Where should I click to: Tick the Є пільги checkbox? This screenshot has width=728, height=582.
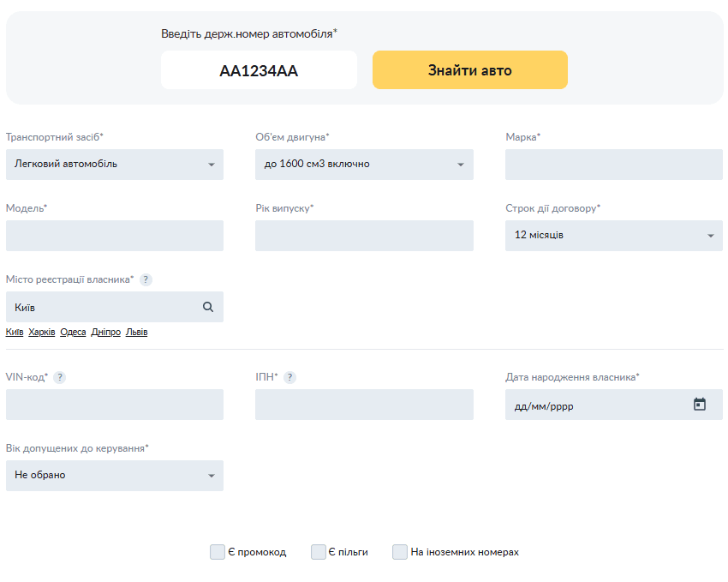pyautogui.click(x=319, y=552)
